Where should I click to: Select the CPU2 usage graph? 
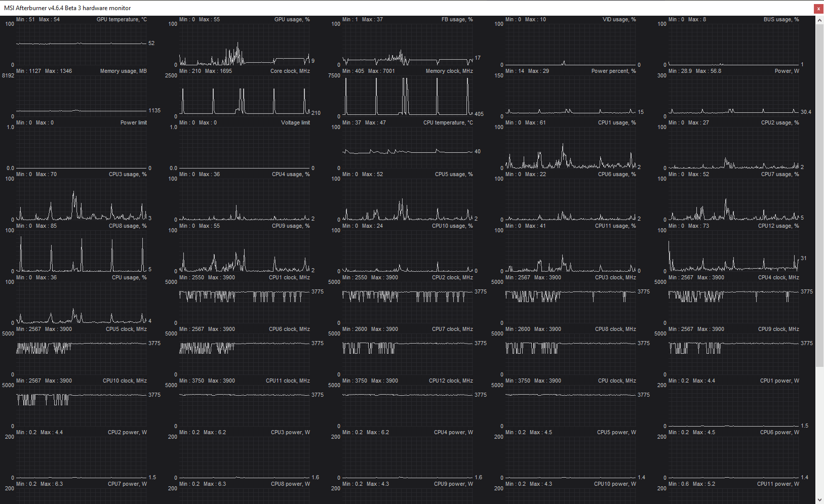pyautogui.click(x=734, y=147)
